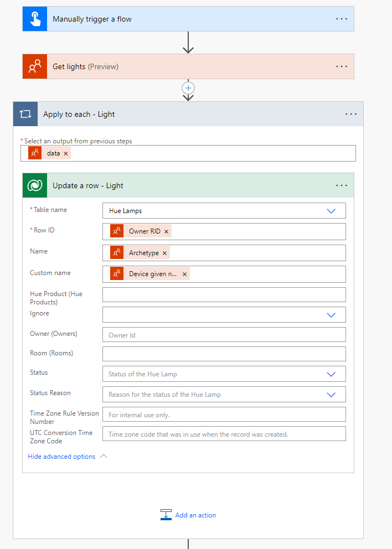The image size is (392, 549).
Task: Click the Apply to each loop icon
Action: point(25,114)
